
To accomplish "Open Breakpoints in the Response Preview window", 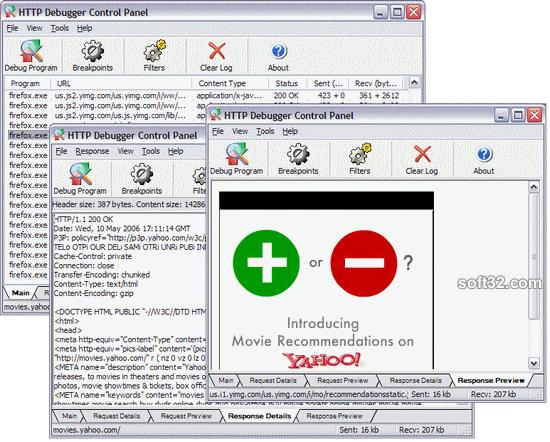I will pyautogui.click(x=298, y=159).
